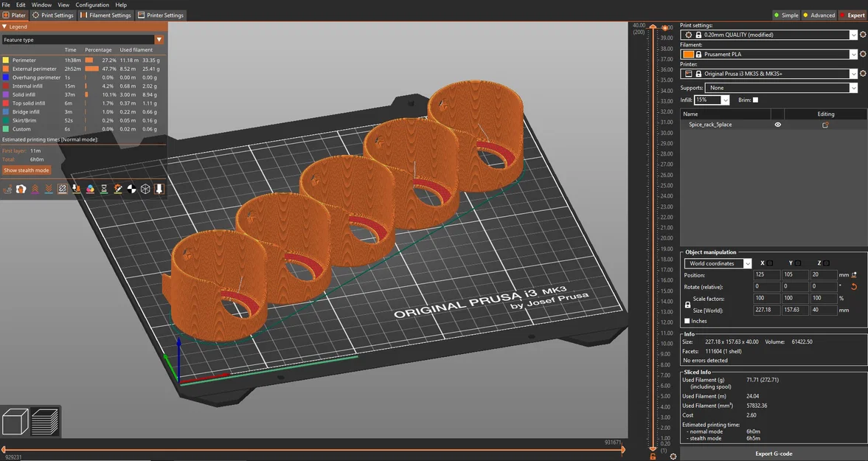Reset rotation with the orange arrow icon
The height and width of the screenshot is (461, 868).
[853, 287]
